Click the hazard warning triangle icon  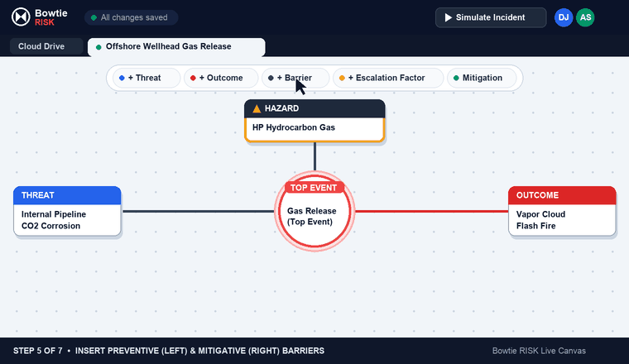tap(257, 108)
